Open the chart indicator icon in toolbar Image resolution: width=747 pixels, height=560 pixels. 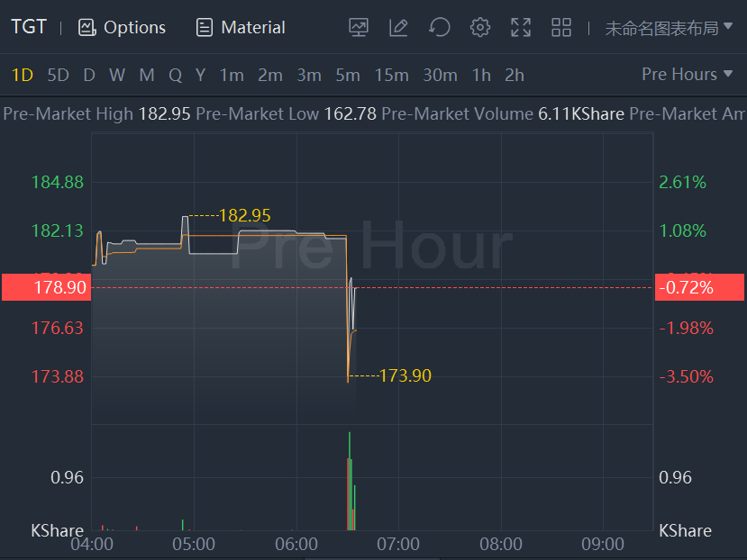point(359,28)
